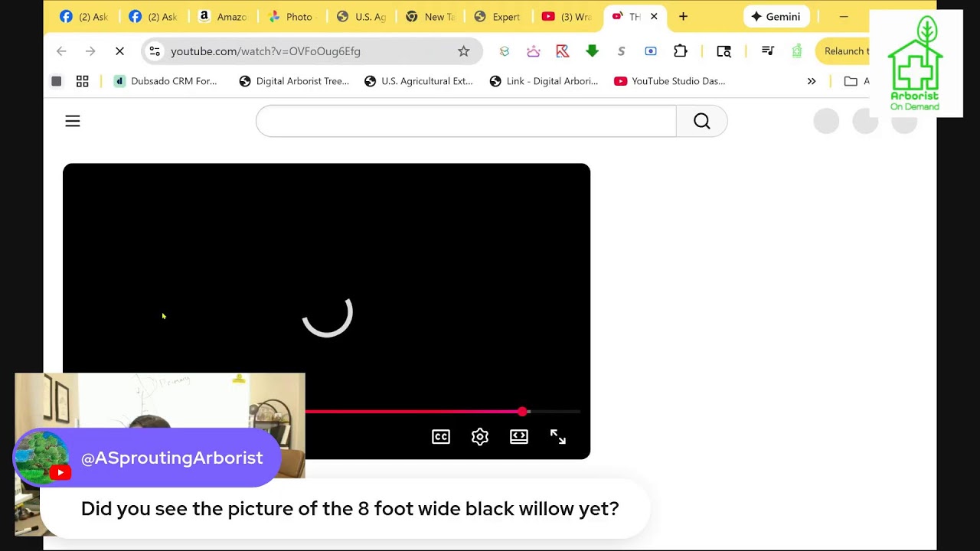Open video player settings gear

tap(480, 437)
